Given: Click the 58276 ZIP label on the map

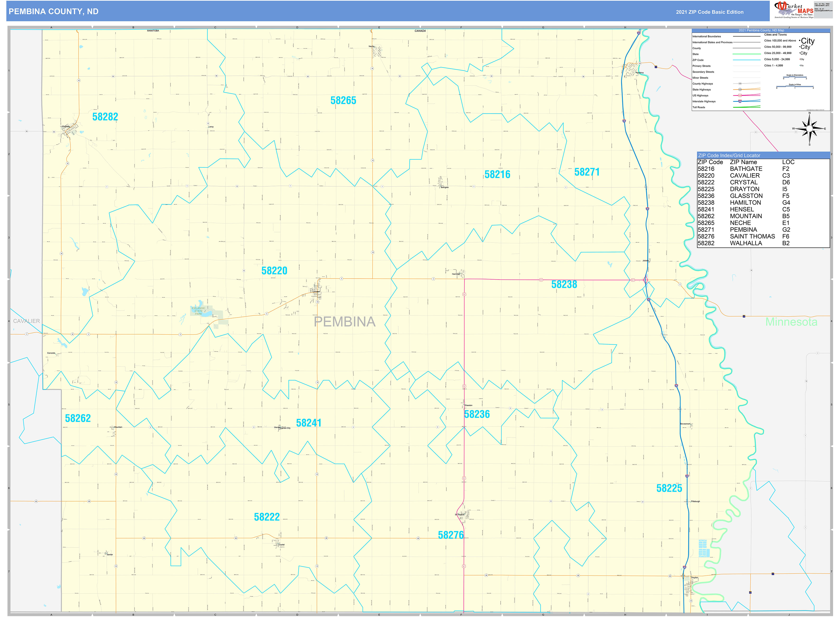Looking at the screenshot, I should [x=451, y=535].
